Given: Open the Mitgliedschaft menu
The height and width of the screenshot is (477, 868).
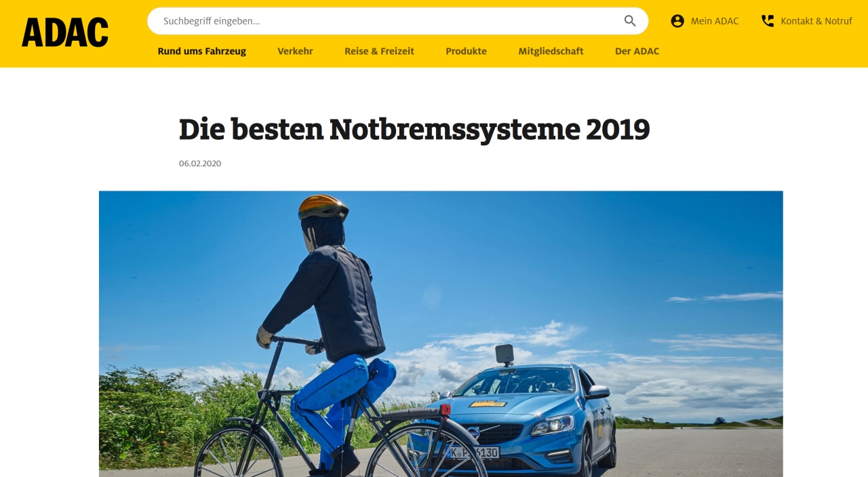Looking at the screenshot, I should coord(551,51).
